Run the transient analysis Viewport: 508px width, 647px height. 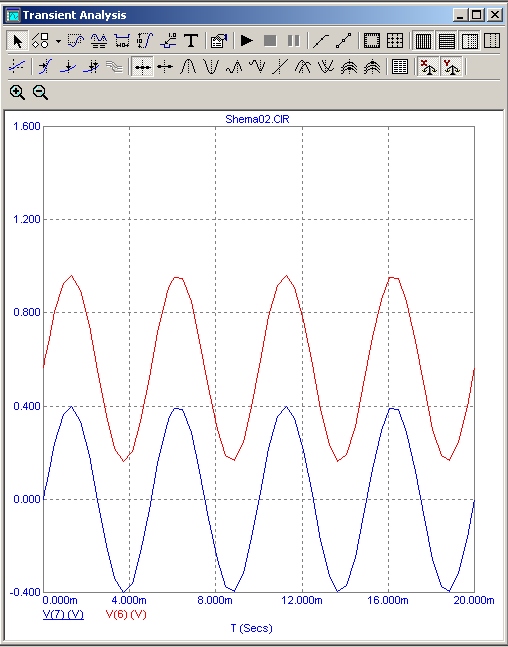(x=247, y=41)
